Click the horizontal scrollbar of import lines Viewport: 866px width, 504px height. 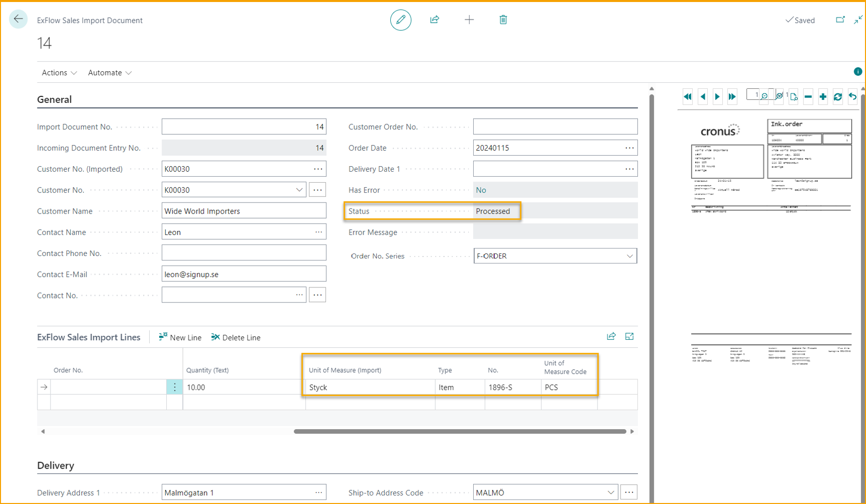tap(459, 432)
